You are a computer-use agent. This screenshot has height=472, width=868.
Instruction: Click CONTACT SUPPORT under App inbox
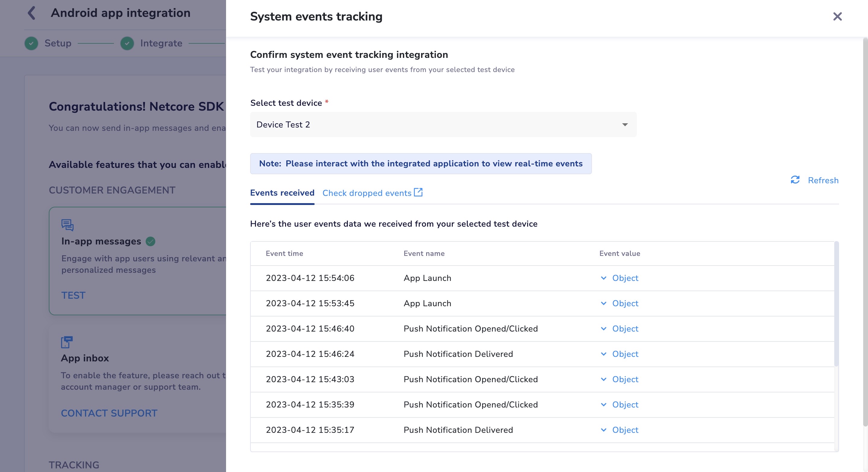109,413
